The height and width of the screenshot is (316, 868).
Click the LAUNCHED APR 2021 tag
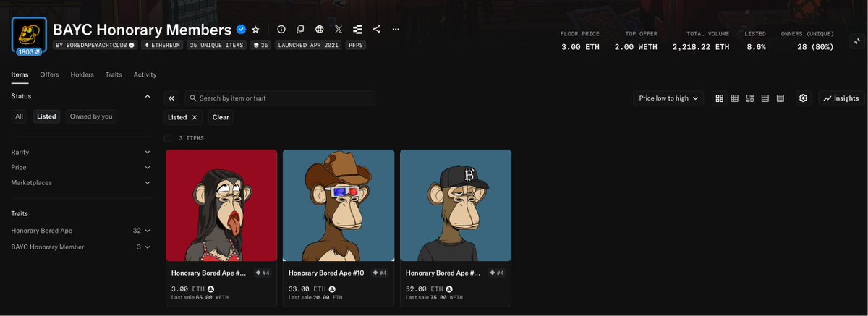pos(307,45)
